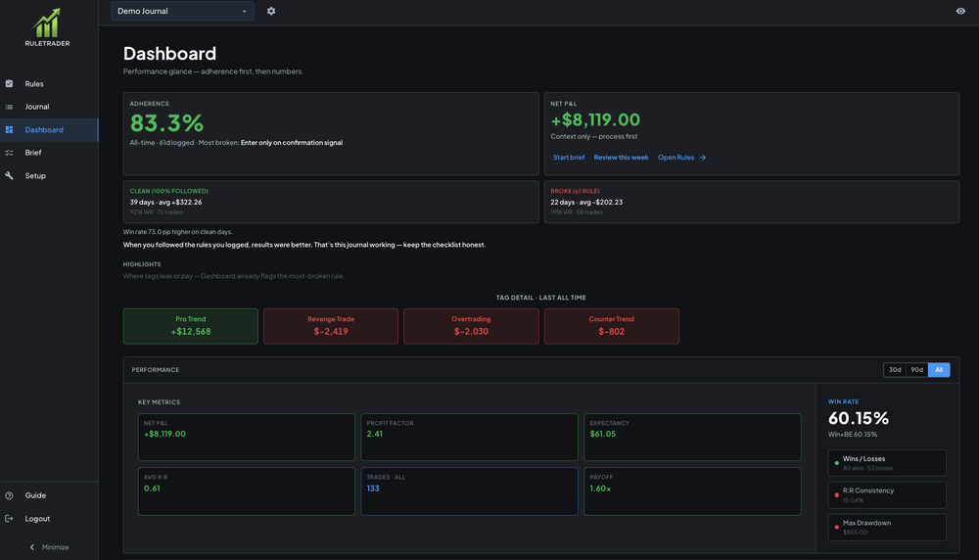979x560 pixels.
Task: Click the Logout link
Action: (x=49, y=518)
